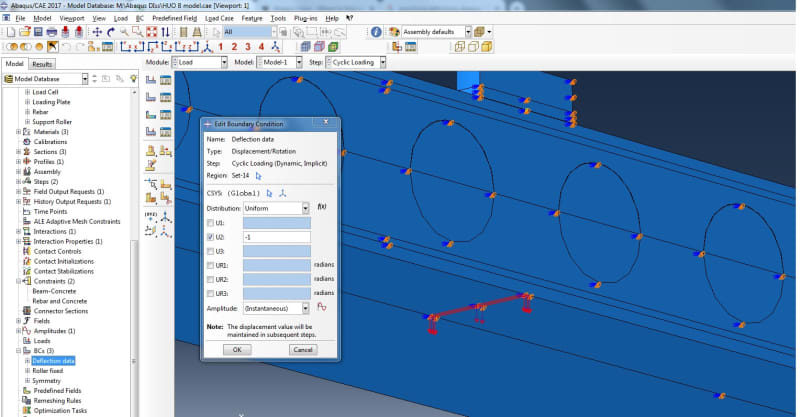Open the color code palette icon

coord(394,32)
